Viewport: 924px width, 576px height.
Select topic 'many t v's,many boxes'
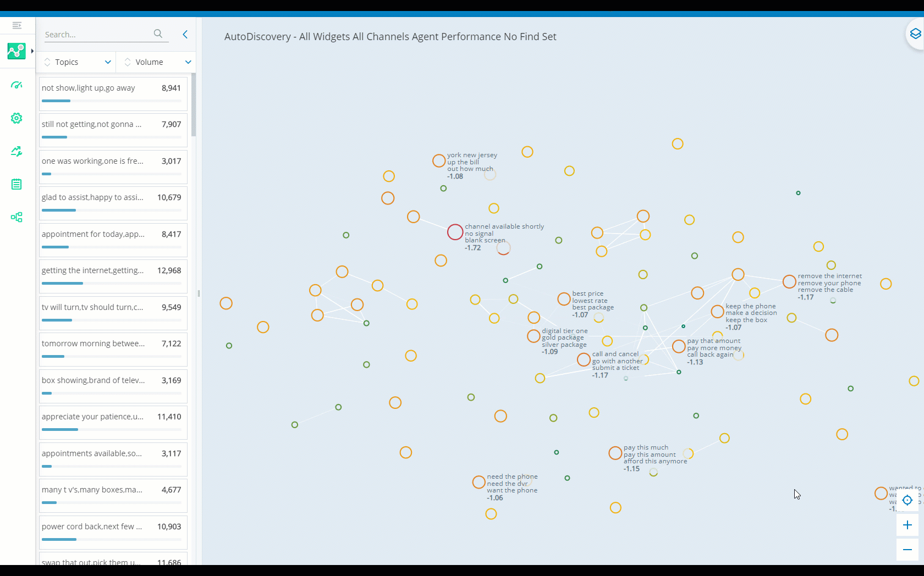point(113,496)
